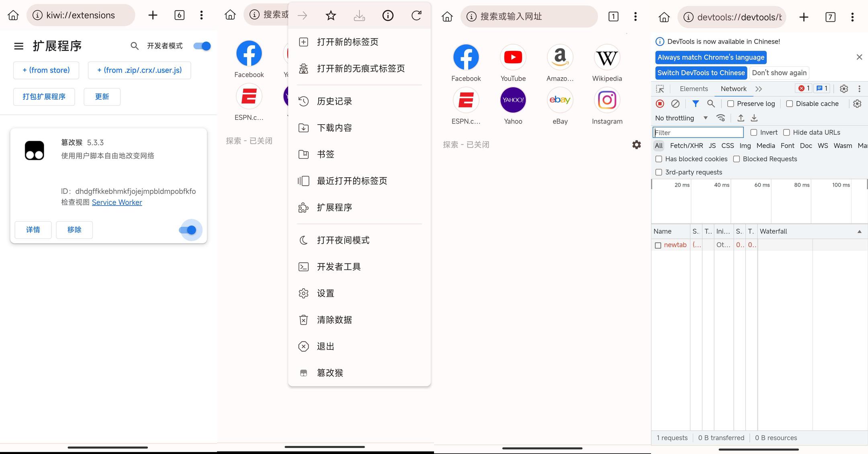This screenshot has width=868, height=454.
Task: Click + (from store) button
Action: click(x=46, y=70)
